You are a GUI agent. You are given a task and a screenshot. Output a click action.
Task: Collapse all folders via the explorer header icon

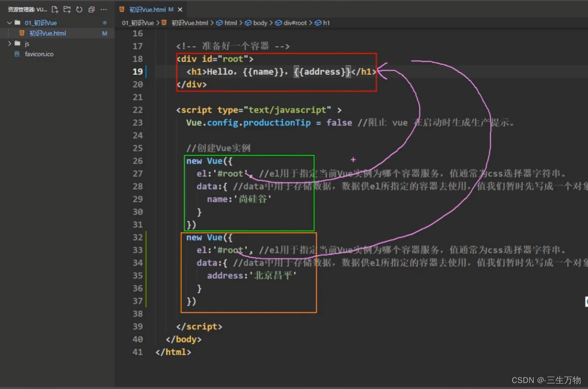[92, 9]
